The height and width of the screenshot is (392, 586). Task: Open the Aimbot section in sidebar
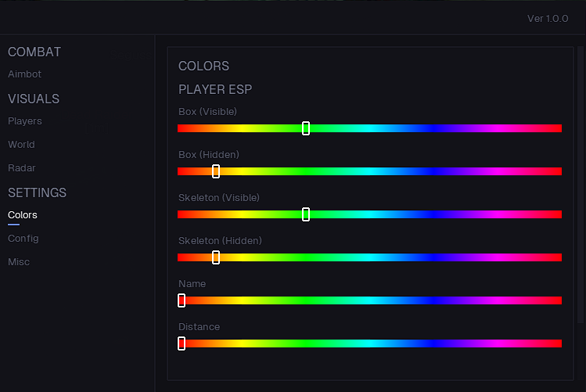click(x=24, y=74)
